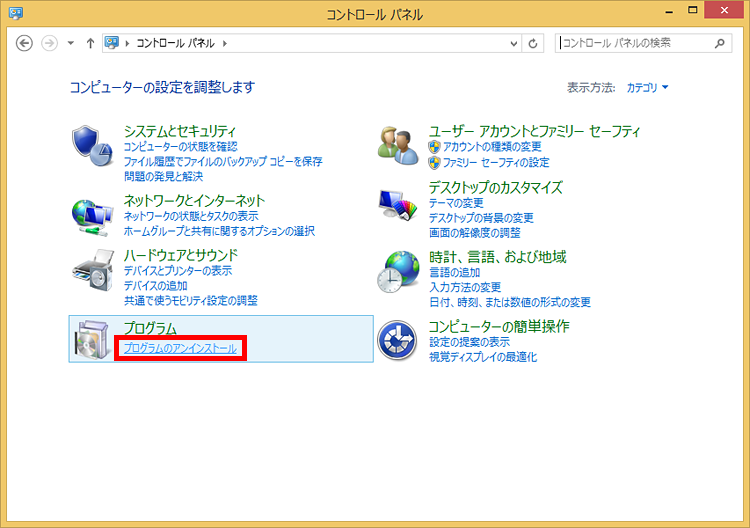Click the Hardware and Sound printer icon
This screenshot has width=750, height=528.
94,272
